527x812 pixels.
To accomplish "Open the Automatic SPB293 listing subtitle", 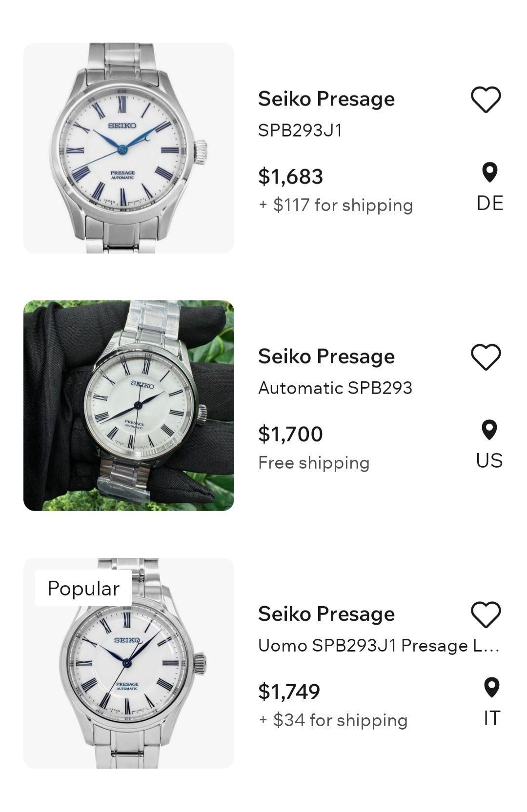I will (x=335, y=388).
